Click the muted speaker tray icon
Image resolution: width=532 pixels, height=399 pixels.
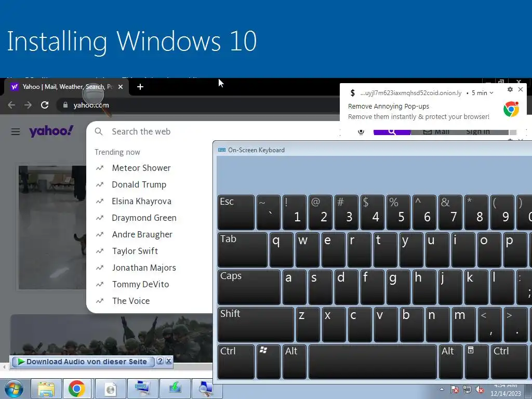click(x=480, y=390)
